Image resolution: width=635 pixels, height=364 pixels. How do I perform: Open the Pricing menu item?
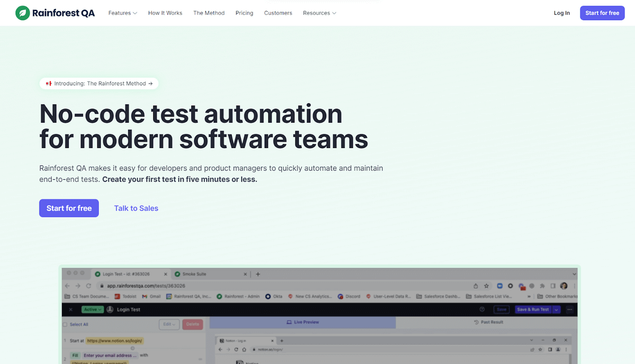pyautogui.click(x=244, y=13)
